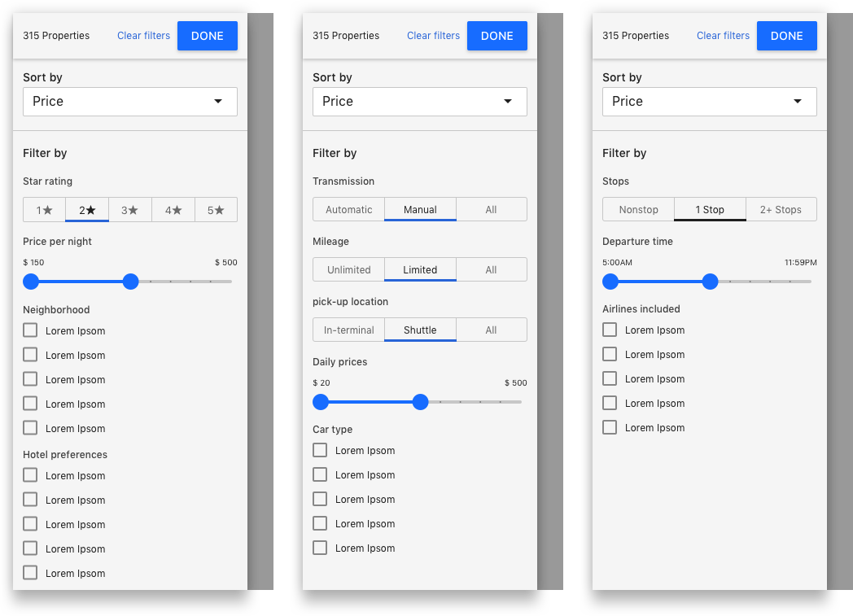Select In-terminal pick-up location
This screenshot has height=616, width=853.
(348, 330)
